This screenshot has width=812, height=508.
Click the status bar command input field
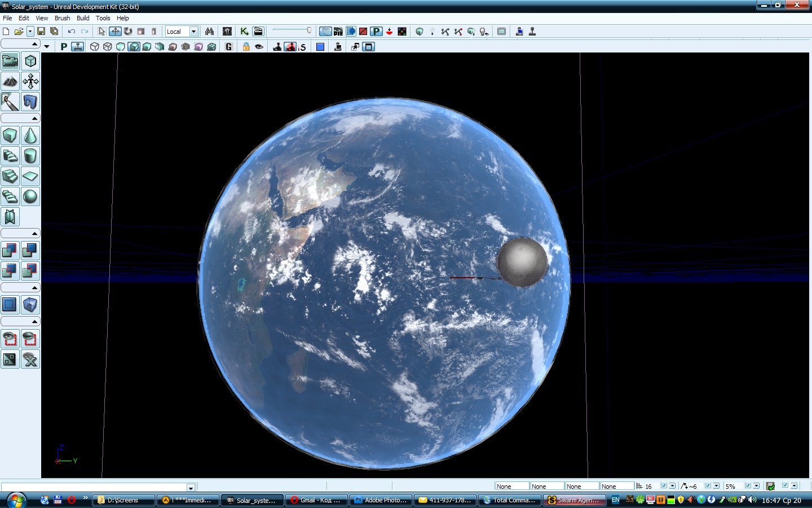click(94, 487)
